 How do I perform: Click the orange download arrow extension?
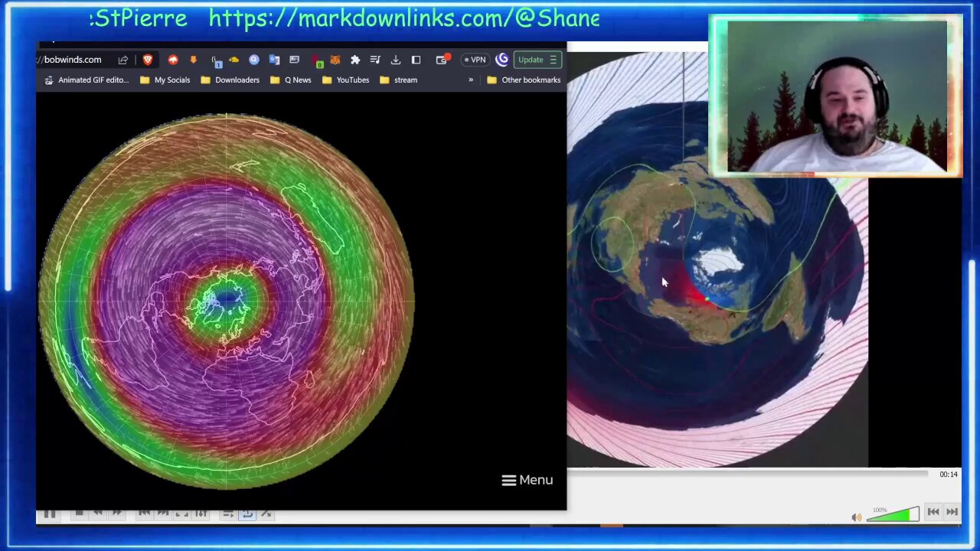point(193,60)
